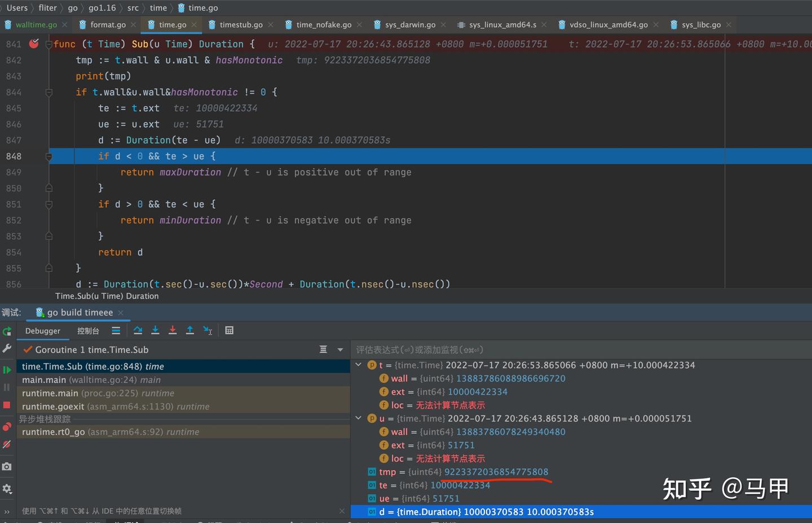Click the Run to Cursor icon
Viewport: 812px width, 523px height.
point(208,331)
